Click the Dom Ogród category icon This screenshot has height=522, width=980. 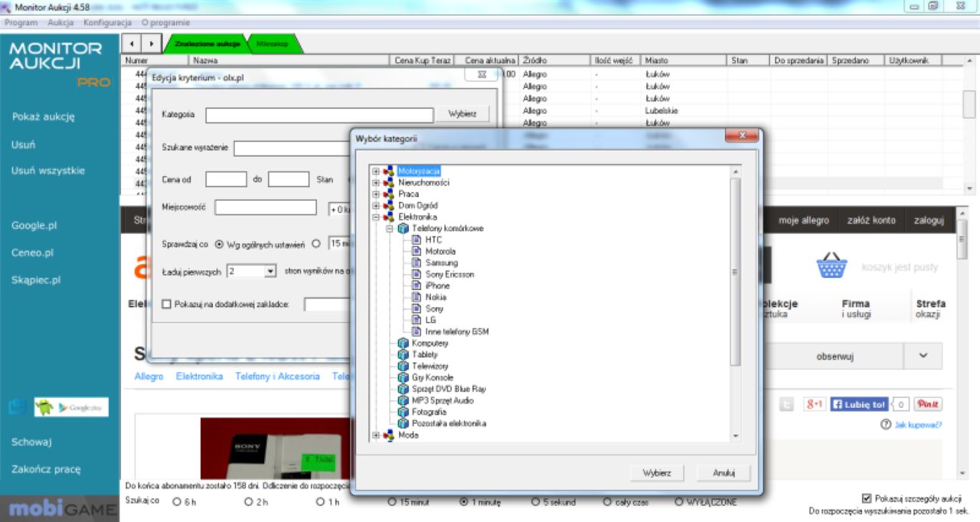point(389,206)
